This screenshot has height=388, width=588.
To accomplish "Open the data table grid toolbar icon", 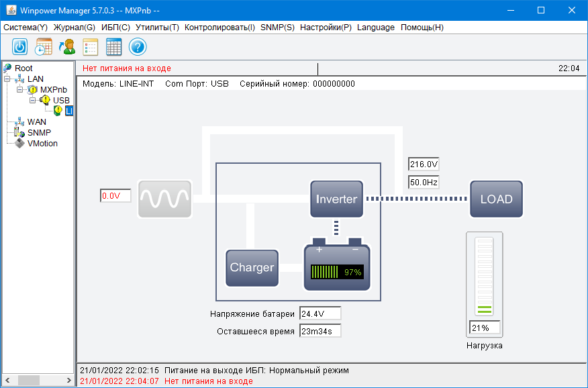I will (x=113, y=47).
